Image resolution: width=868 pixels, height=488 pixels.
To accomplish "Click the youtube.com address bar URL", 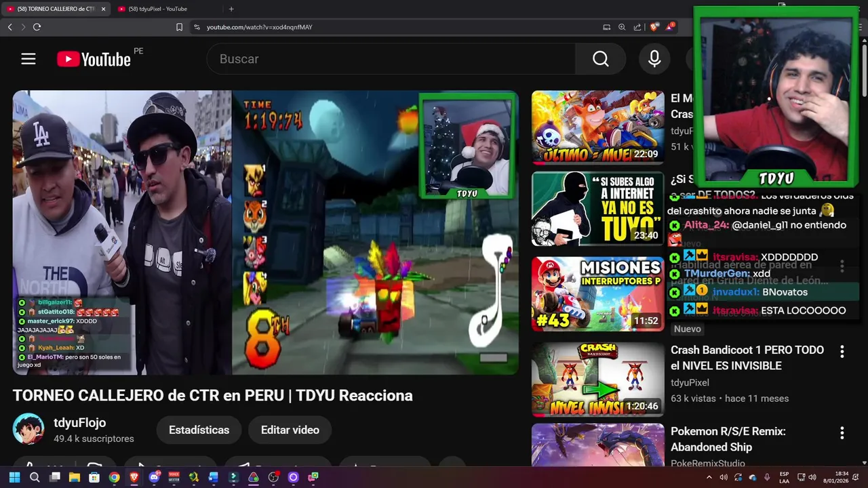I will pos(259,27).
